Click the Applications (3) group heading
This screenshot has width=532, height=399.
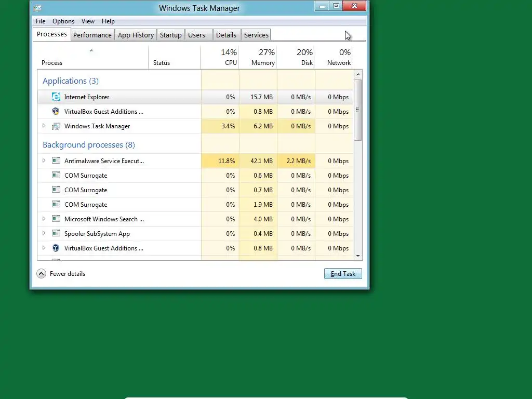click(x=71, y=81)
